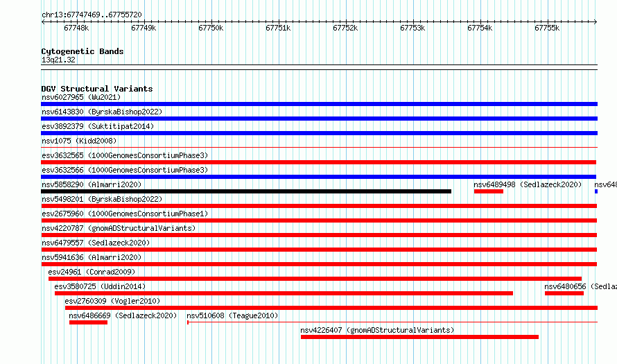
Task: Click the 67754k ruler position
Action: pyautogui.click(x=480, y=28)
